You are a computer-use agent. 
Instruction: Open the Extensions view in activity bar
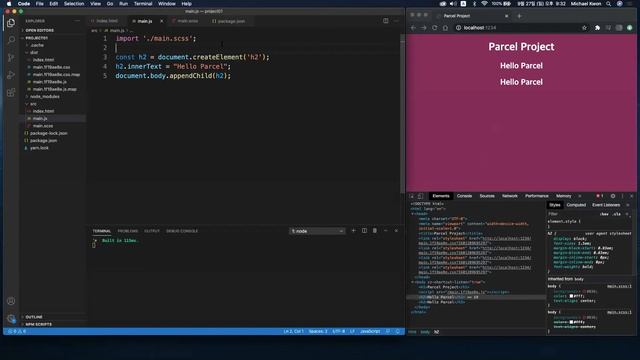11,93
